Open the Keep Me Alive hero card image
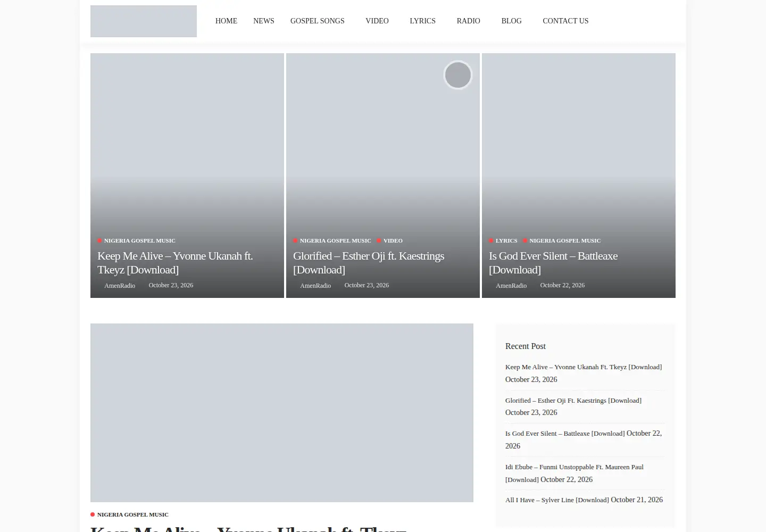The height and width of the screenshot is (532, 766). click(x=187, y=144)
